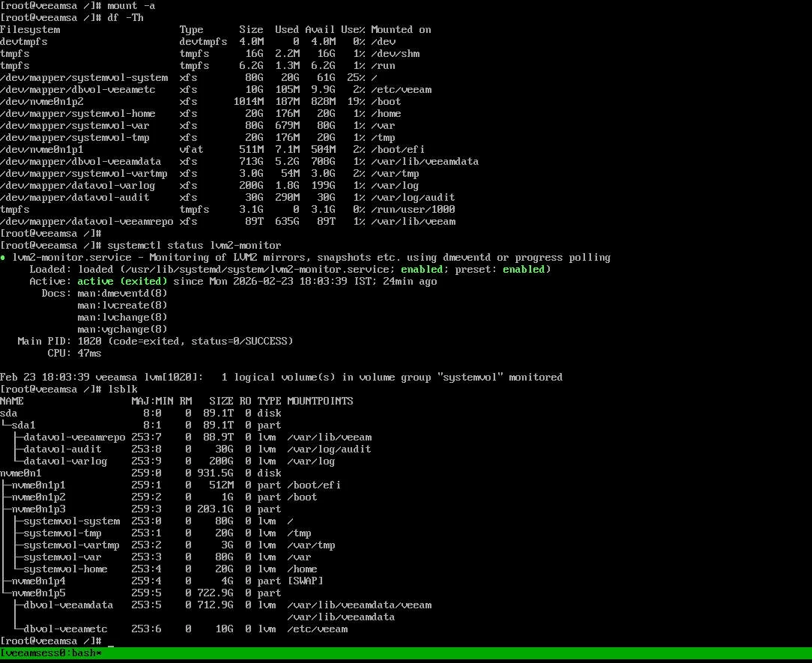Screen dimensions: 812x663
Task: Click the "Filesystem" column header
Action: point(30,29)
